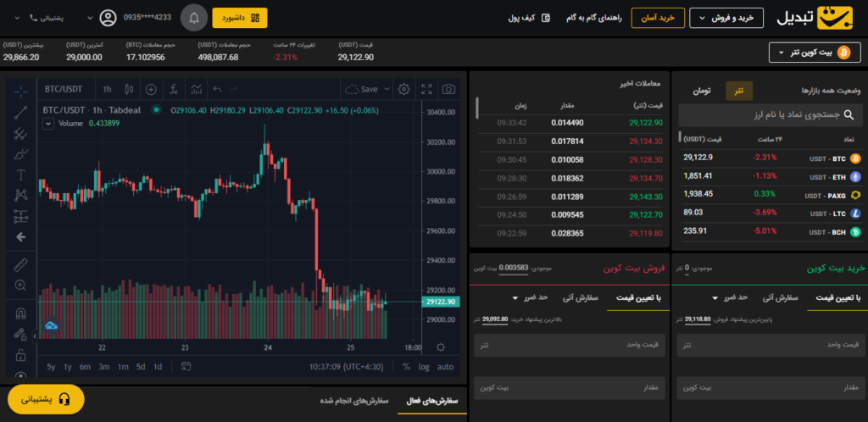Toggle auto scale on chart
The height and width of the screenshot is (422, 868).
(445, 367)
